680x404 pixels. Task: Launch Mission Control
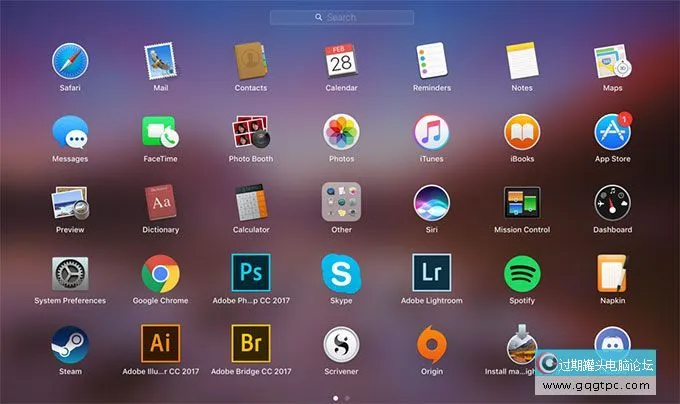pos(522,201)
